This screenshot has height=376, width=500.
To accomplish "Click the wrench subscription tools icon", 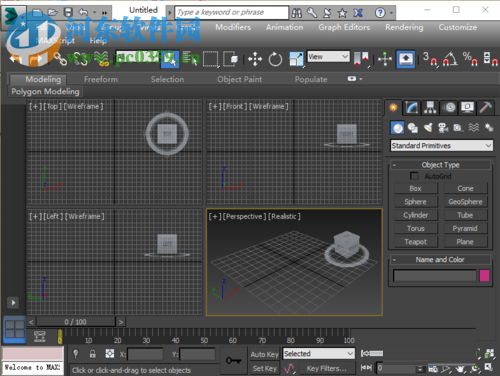I will (312, 13).
